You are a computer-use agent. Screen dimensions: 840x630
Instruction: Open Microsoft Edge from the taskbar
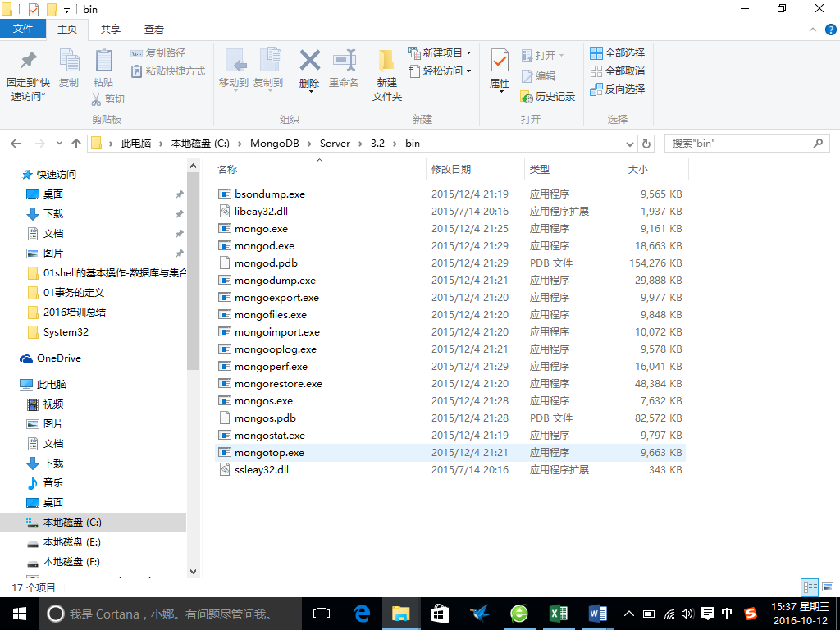pos(362,614)
